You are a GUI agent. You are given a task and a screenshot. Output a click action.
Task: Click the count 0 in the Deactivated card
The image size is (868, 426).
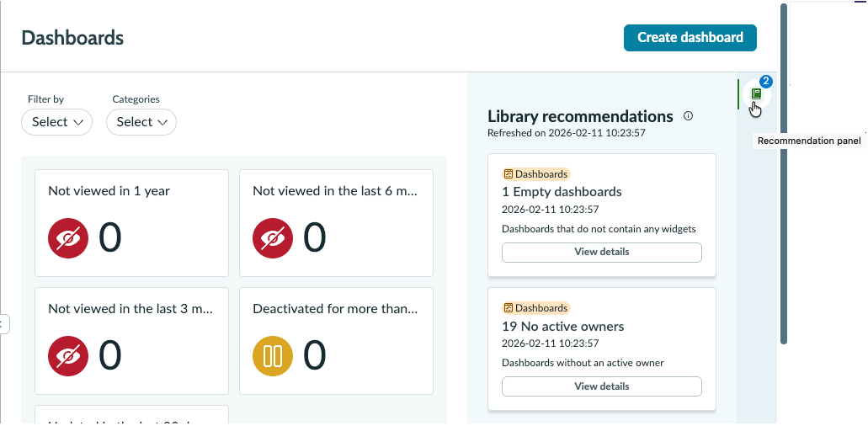(314, 356)
